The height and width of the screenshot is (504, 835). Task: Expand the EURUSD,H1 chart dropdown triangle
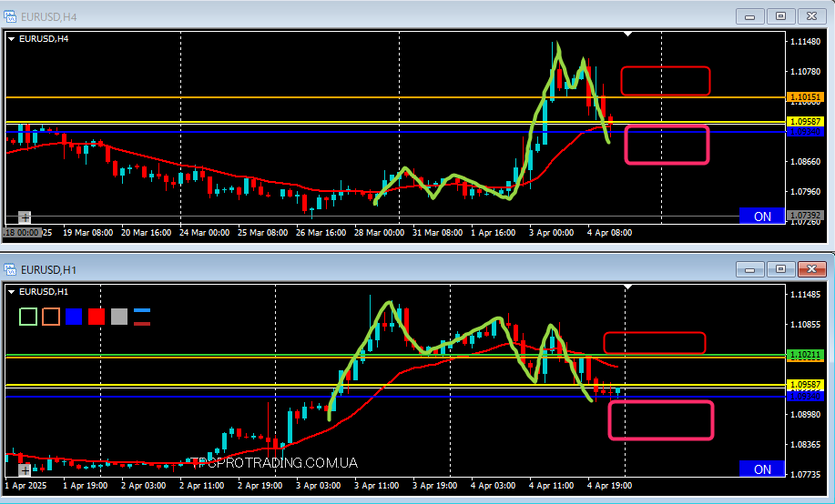tap(12, 291)
